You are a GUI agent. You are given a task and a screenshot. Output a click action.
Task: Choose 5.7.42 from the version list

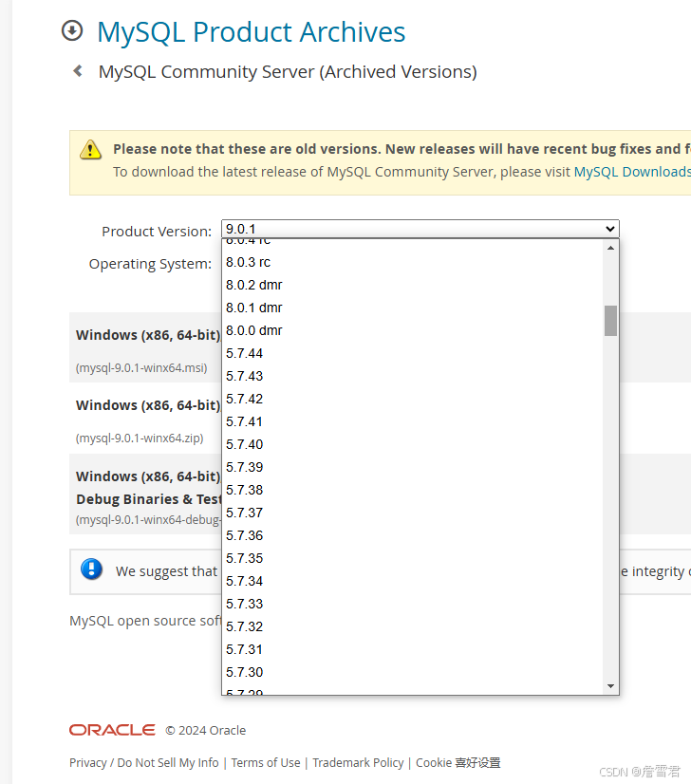click(x=413, y=399)
